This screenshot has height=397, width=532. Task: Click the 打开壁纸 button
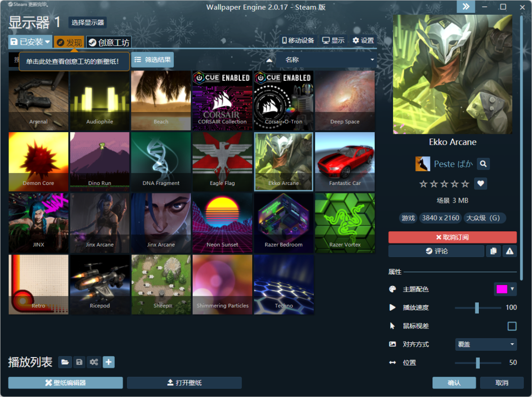(184, 383)
